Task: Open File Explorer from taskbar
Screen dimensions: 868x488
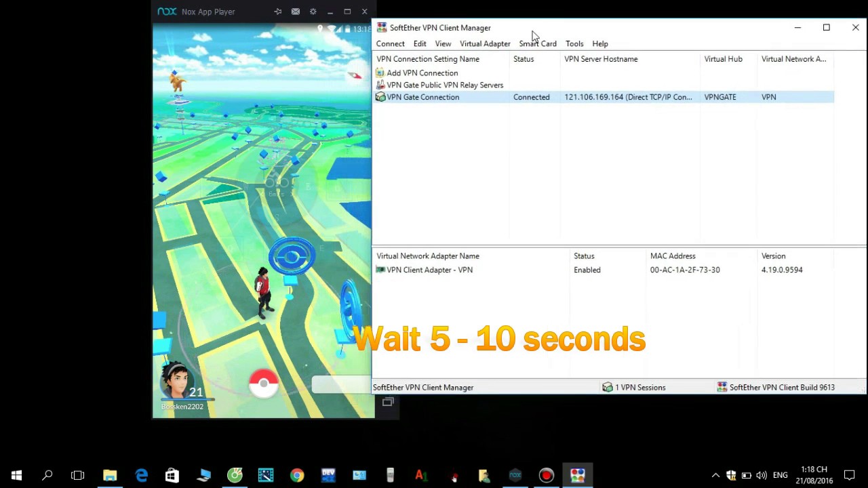Action: point(110,475)
